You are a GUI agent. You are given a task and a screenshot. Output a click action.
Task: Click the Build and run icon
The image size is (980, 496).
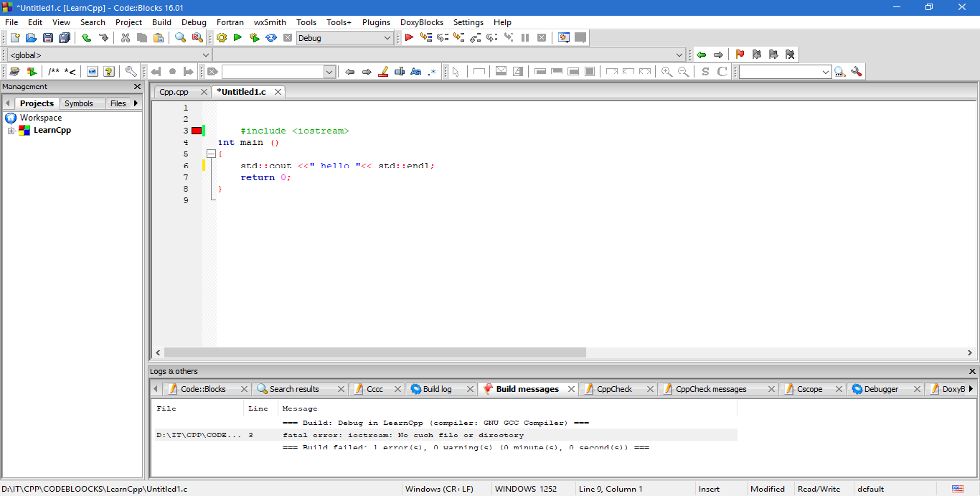click(x=254, y=38)
